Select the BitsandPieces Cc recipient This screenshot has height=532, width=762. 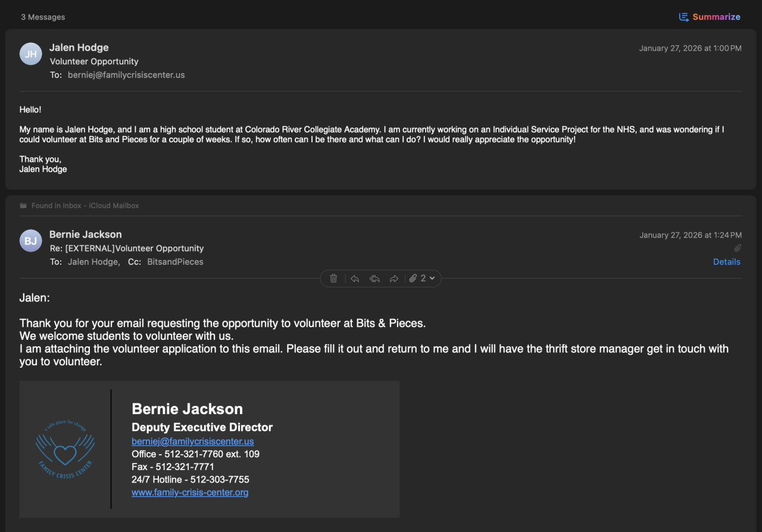(x=175, y=262)
